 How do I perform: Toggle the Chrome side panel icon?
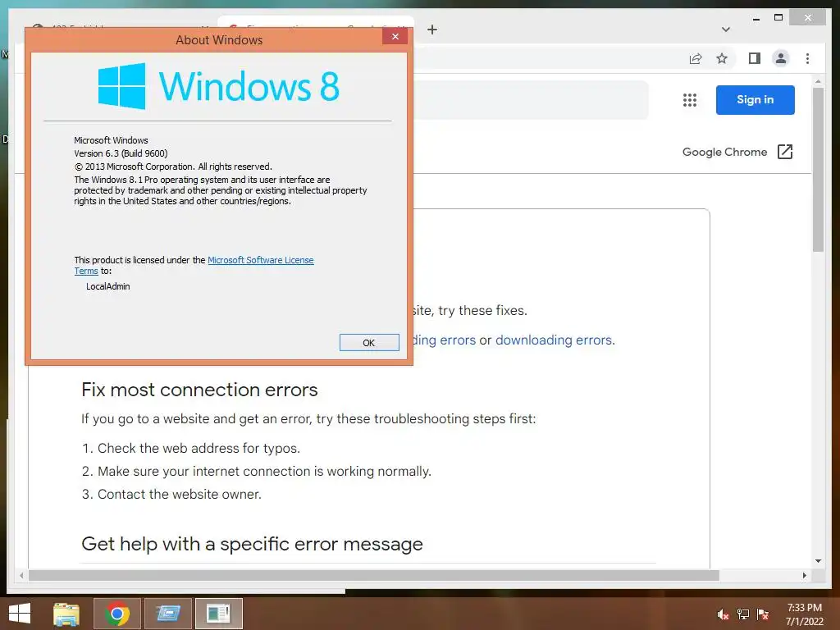(755, 58)
